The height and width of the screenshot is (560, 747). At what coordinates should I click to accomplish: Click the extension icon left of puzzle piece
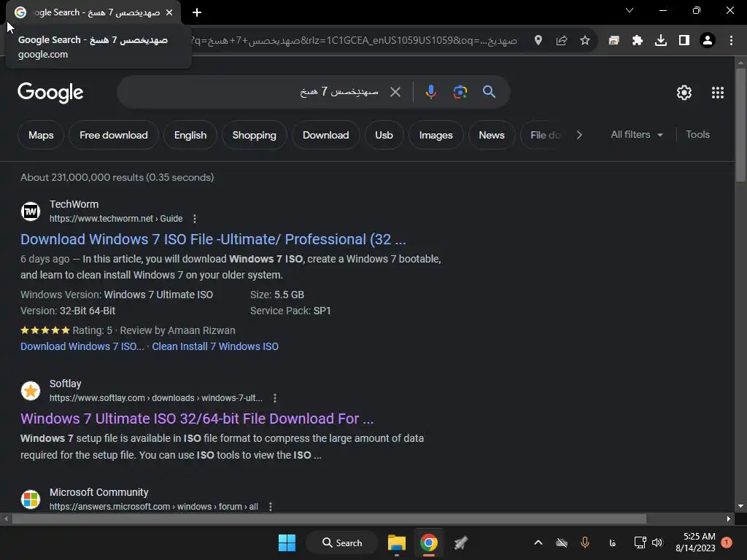coord(614,41)
